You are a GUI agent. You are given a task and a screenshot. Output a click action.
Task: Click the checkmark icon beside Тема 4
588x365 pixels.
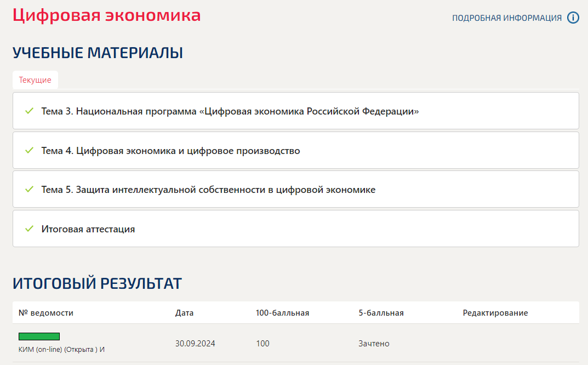(x=29, y=150)
